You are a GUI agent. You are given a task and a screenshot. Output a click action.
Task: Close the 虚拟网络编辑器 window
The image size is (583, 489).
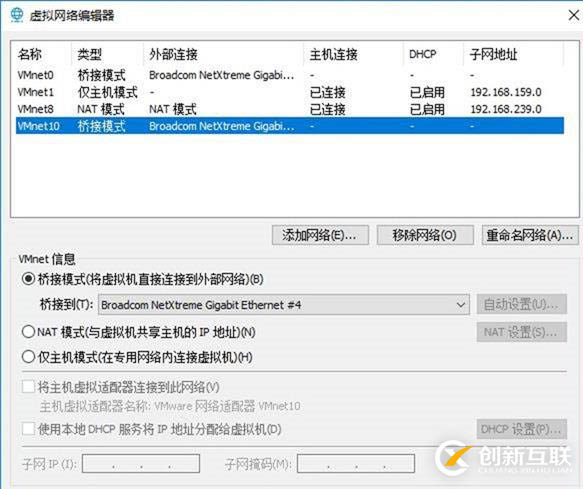tap(574, 15)
